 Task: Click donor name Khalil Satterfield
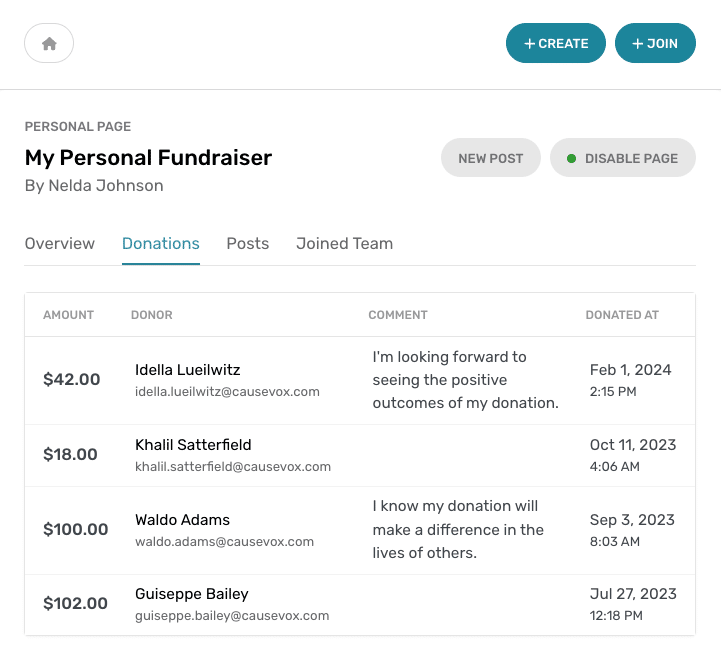coord(193,445)
